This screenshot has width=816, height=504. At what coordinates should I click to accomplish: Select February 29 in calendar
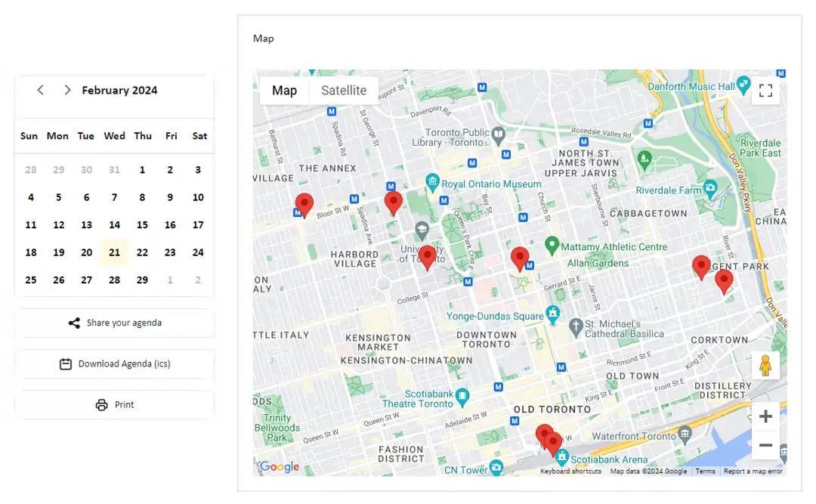click(142, 280)
